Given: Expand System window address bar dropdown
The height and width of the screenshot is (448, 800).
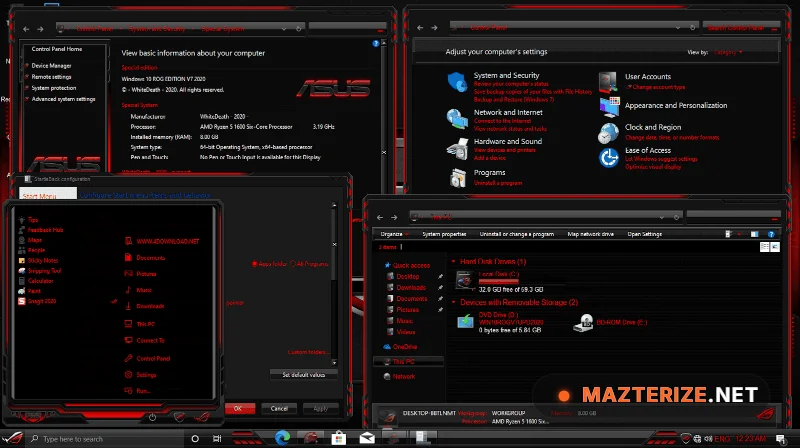Looking at the screenshot, I should 284,29.
